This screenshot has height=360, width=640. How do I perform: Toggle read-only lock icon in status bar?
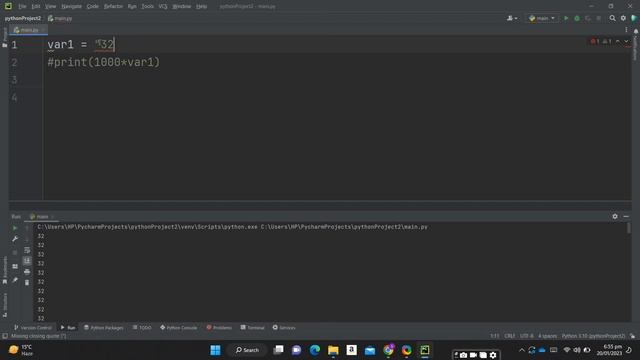(x=632, y=336)
